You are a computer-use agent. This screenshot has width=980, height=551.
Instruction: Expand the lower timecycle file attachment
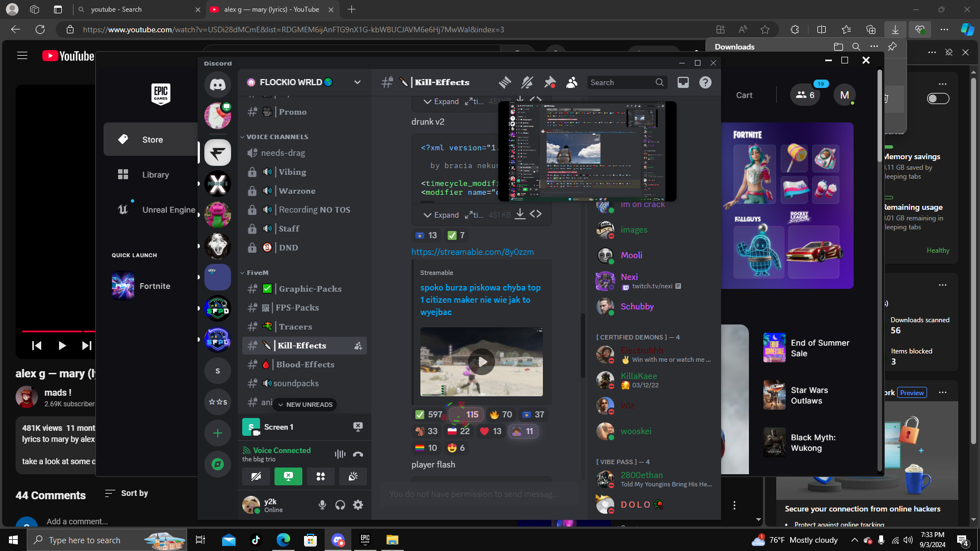(441, 215)
